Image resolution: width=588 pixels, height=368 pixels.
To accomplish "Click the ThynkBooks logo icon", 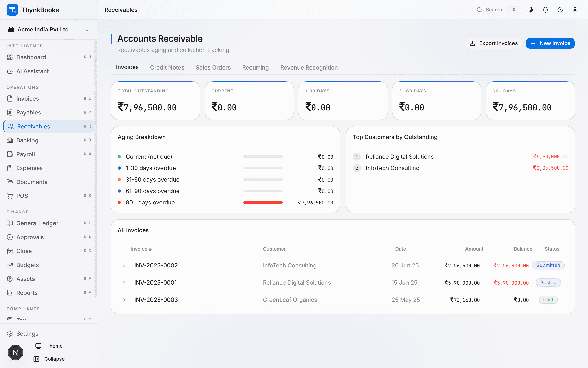I will pyautogui.click(x=12, y=10).
